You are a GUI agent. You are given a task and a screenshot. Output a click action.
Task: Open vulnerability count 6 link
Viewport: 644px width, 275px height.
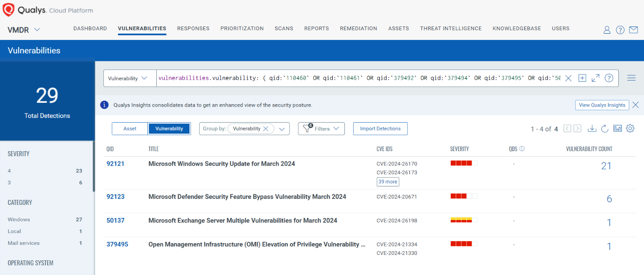coord(609,199)
